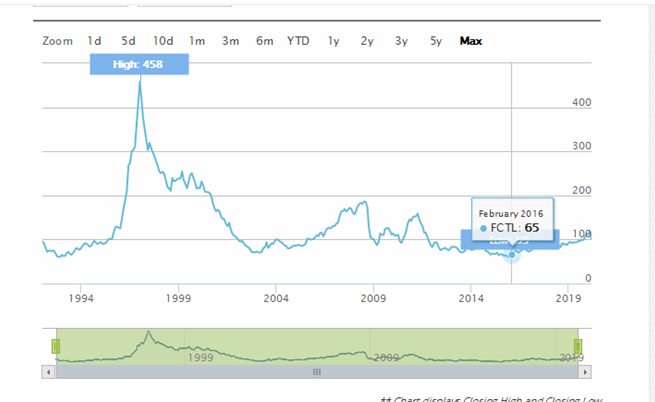
Task: Click the navigator's right range handle
Action: (x=577, y=346)
